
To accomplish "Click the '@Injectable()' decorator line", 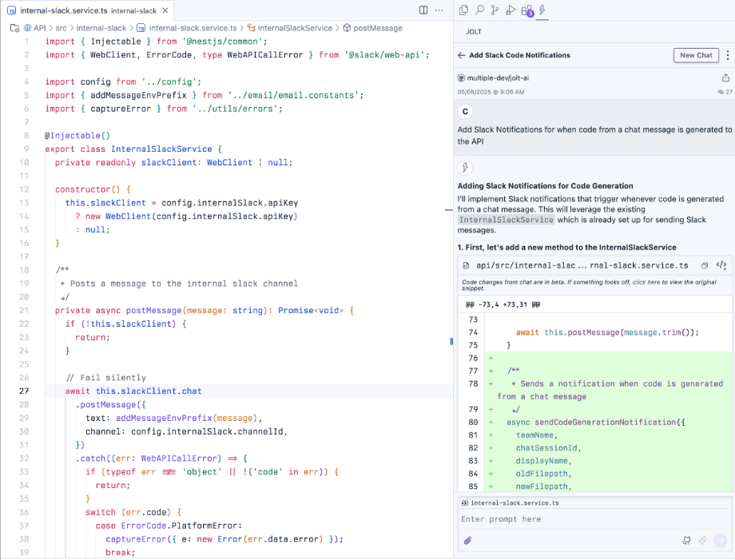I will 77,136.
